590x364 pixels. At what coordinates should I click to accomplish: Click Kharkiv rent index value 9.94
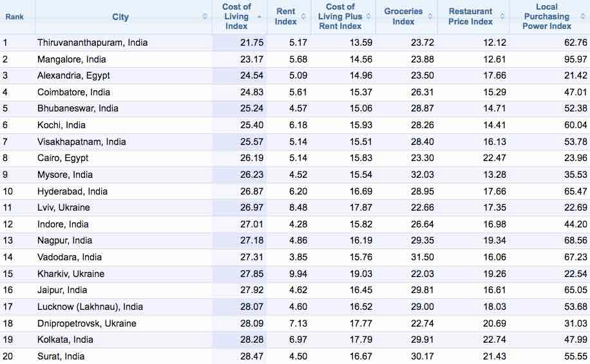(298, 274)
